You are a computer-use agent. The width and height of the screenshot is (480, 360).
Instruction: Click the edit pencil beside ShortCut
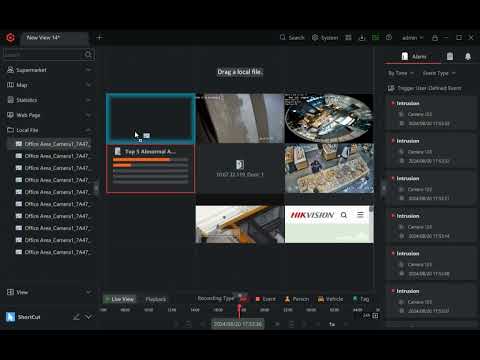pyautogui.click(x=76, y=317)
